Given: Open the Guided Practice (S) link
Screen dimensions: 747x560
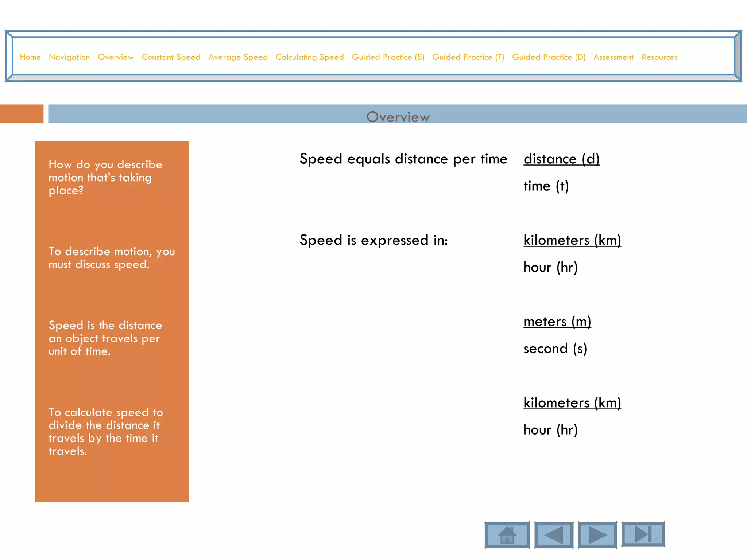Looking at the screenshot, I should pyautogui.click(x=388, y=57).
